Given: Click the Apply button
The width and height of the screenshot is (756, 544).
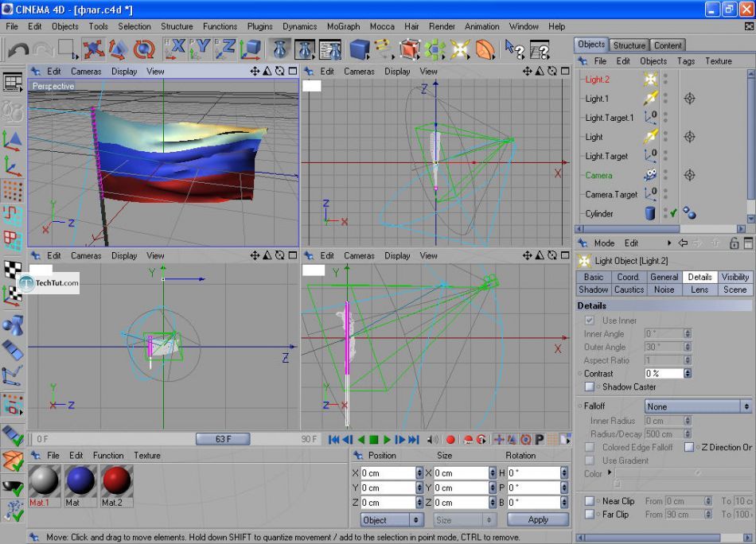Looking at the screenshot, I should click(x=538, y=520).
